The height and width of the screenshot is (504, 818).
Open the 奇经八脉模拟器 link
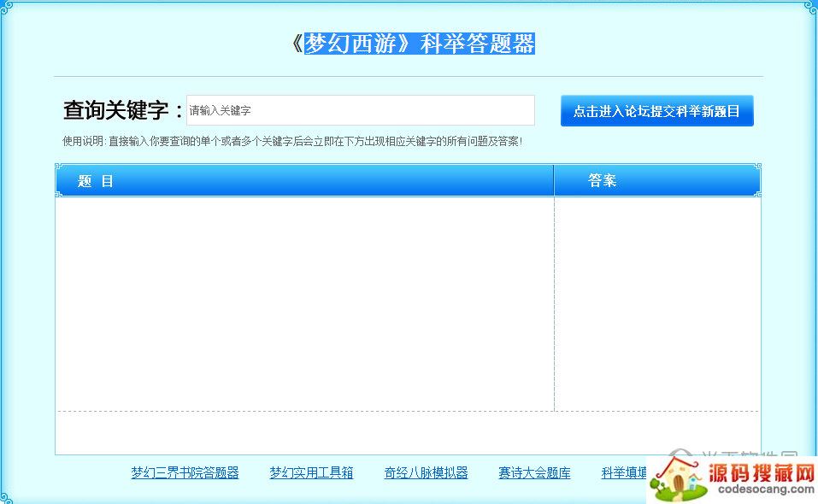coord(426,472)
